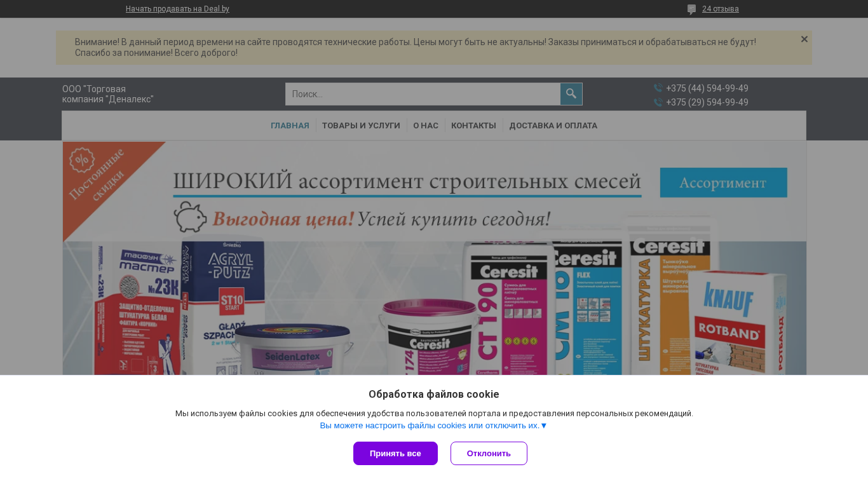Viewport: 868px width, 488px height.
Task: Accept all cookies with Принять все
Action: (x=395, y=453)
